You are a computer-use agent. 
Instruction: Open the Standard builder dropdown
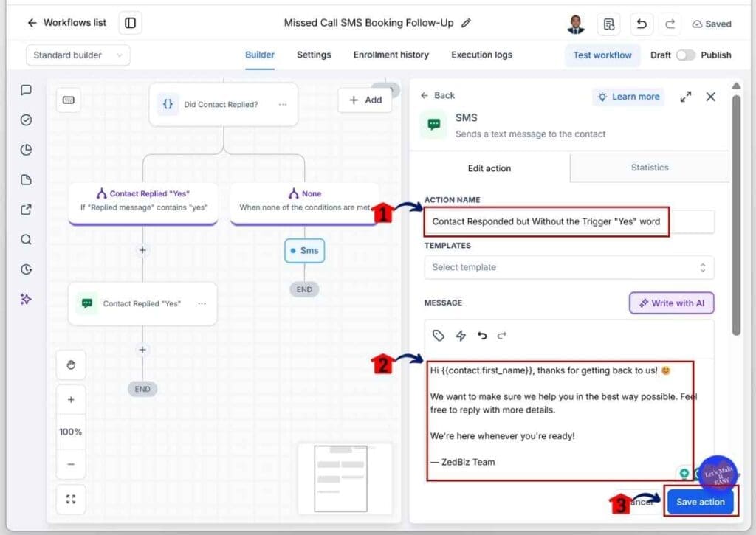78,55
